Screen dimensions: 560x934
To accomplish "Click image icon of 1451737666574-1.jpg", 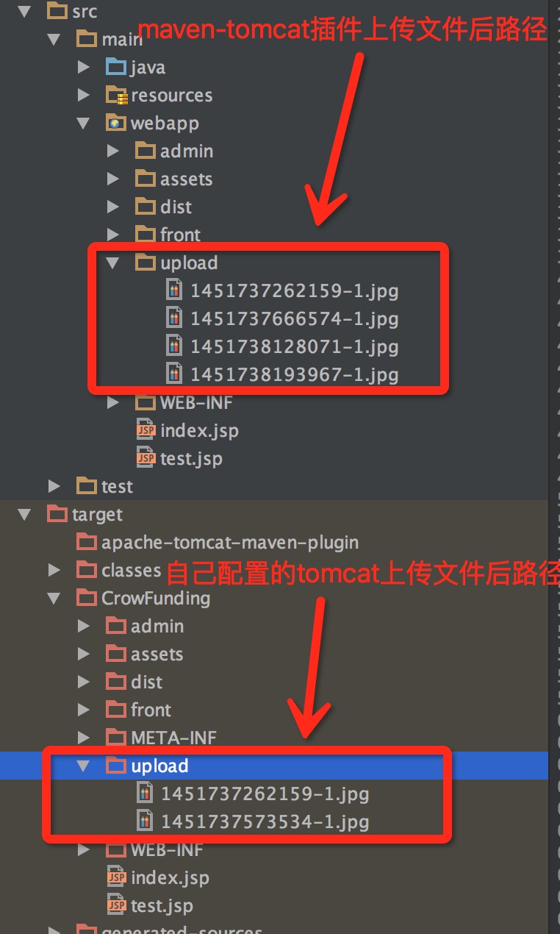I will click(x=173, y=318).
